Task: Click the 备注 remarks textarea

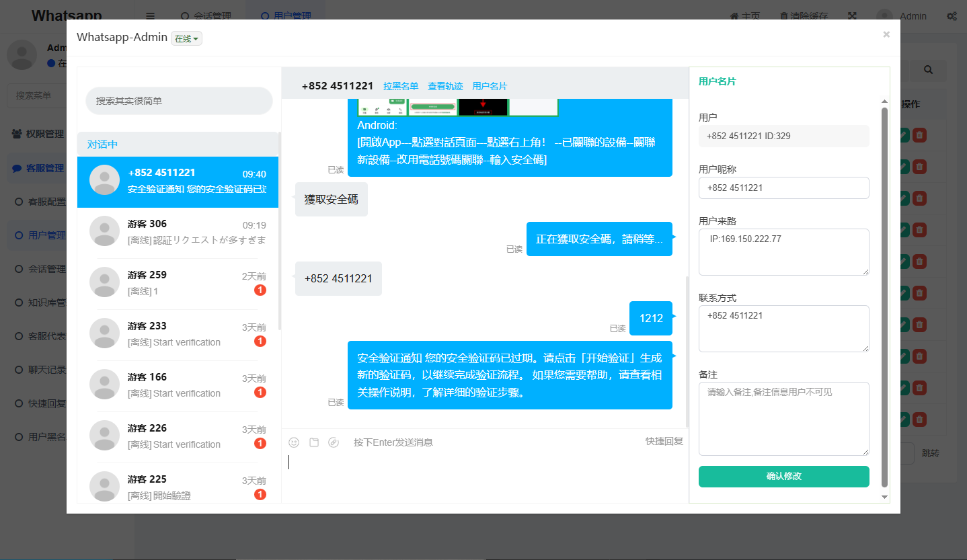Action: point(784,419)
